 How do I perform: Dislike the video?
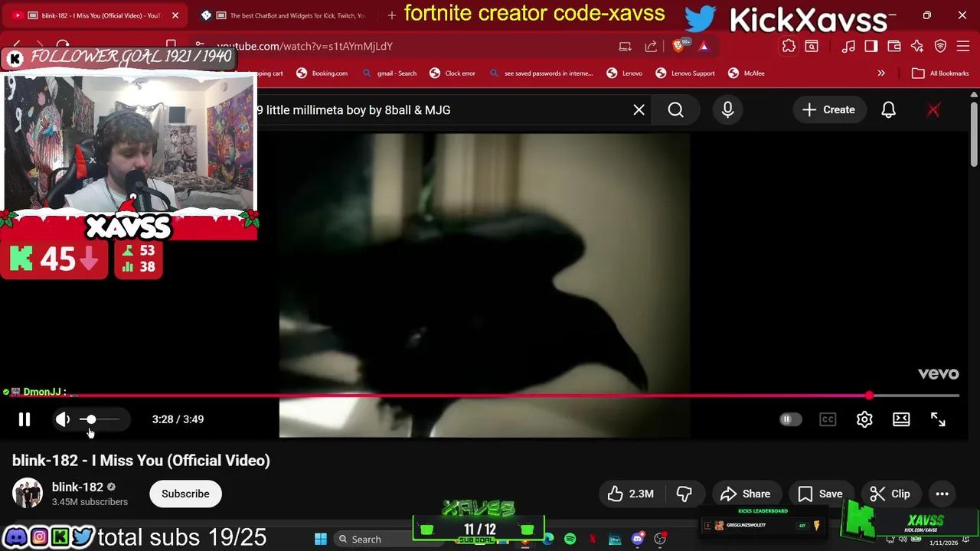[684, 494]
